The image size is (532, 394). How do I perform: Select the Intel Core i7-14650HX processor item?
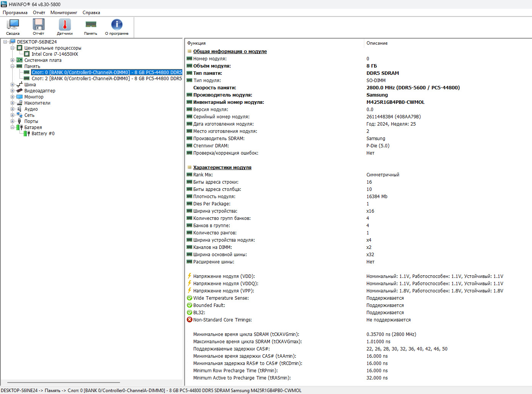coord(55,54)
